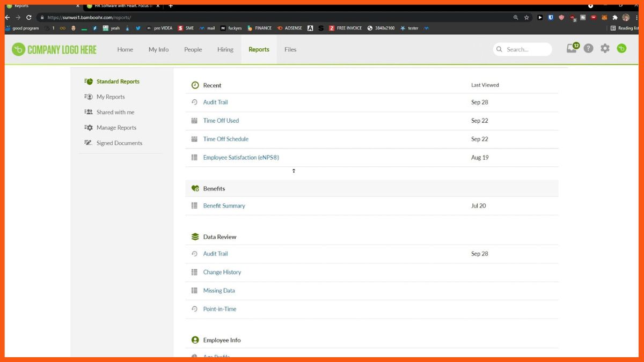Click the Bitwarden shield extension icon
The image size is (644, 362).
pyautogui.click(x=551, y=17)
